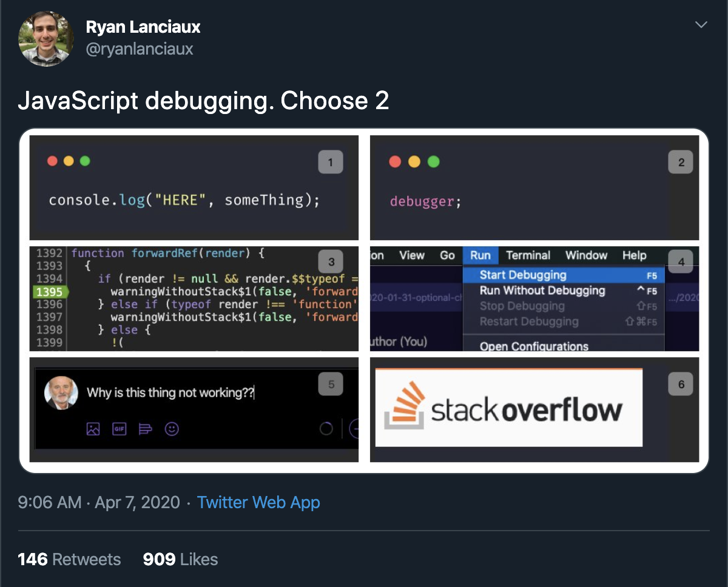Click the green zoom dot in image 1
Image resolution: width=728 pixels, height=587 pixels.
[85, 161]
